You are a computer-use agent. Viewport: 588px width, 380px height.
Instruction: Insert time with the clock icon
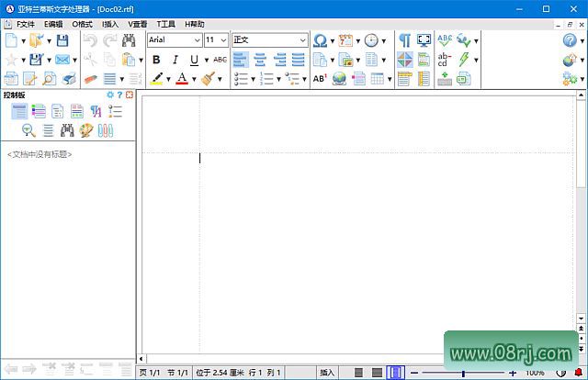click(371, 40)
